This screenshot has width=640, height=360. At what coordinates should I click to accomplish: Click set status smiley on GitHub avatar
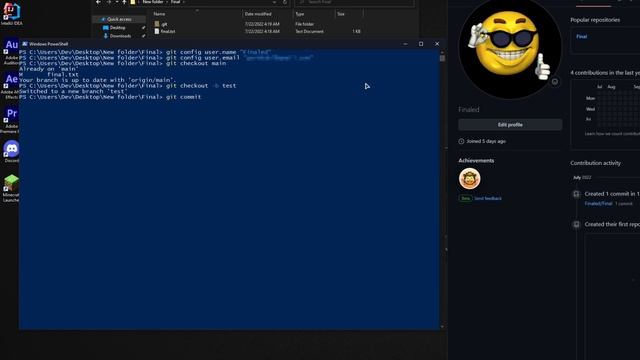click(555, 82)
